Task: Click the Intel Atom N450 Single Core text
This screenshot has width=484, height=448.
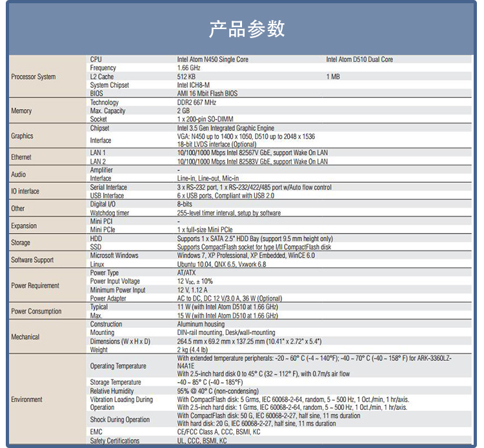Action: (x=212, y=59)
